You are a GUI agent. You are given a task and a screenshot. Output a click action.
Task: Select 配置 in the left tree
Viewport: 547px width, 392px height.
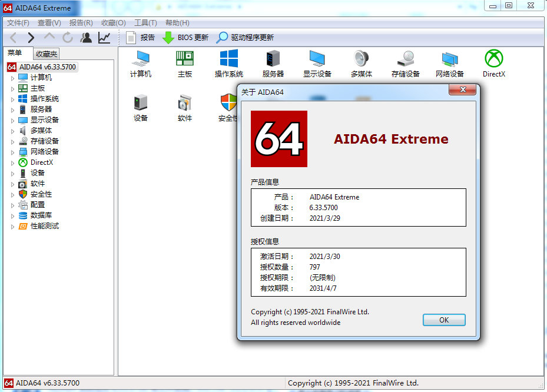37,205
